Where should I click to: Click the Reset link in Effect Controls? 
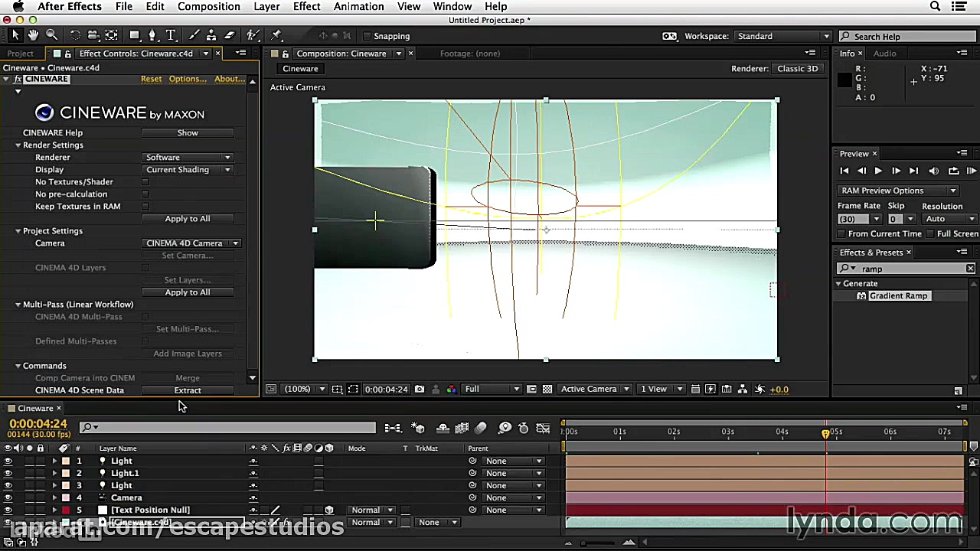(x=151, y=78)
